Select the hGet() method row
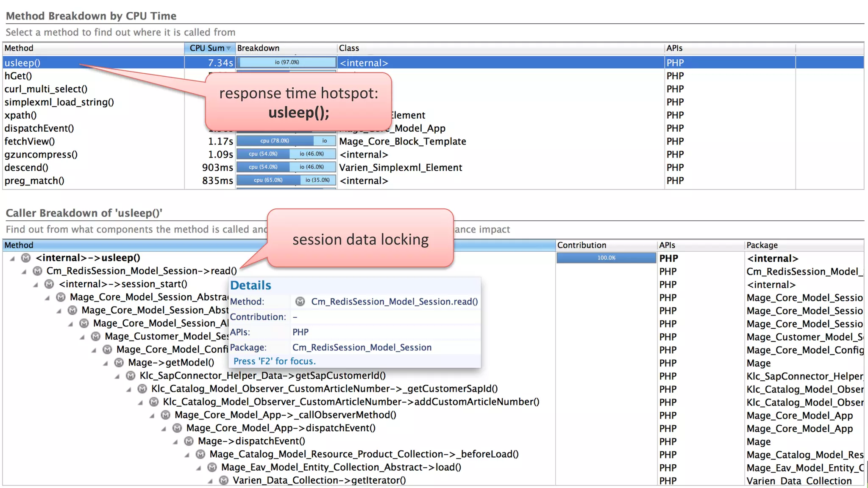 (x=433, y=76)
